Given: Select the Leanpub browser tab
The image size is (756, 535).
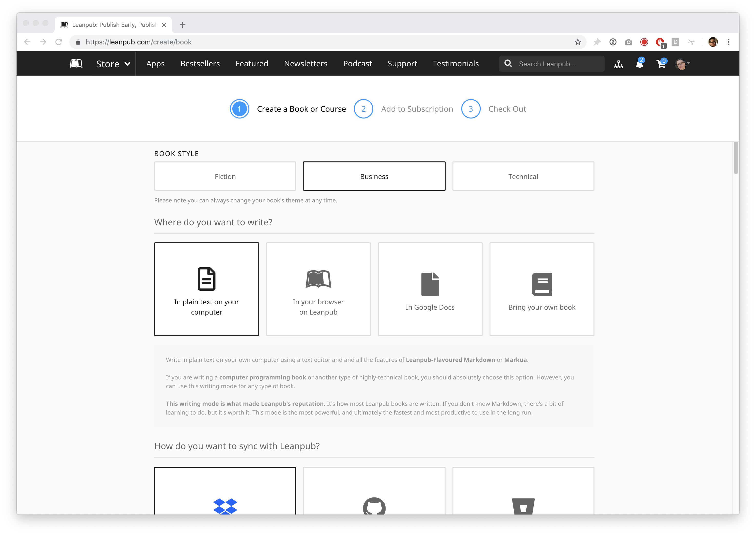Looking at the screenshot, I should click(x=113, y=25).
